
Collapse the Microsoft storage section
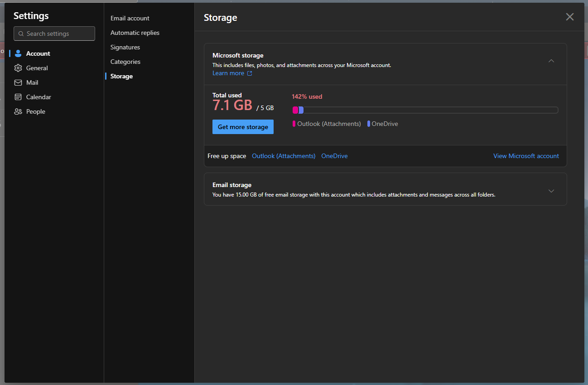551,61
